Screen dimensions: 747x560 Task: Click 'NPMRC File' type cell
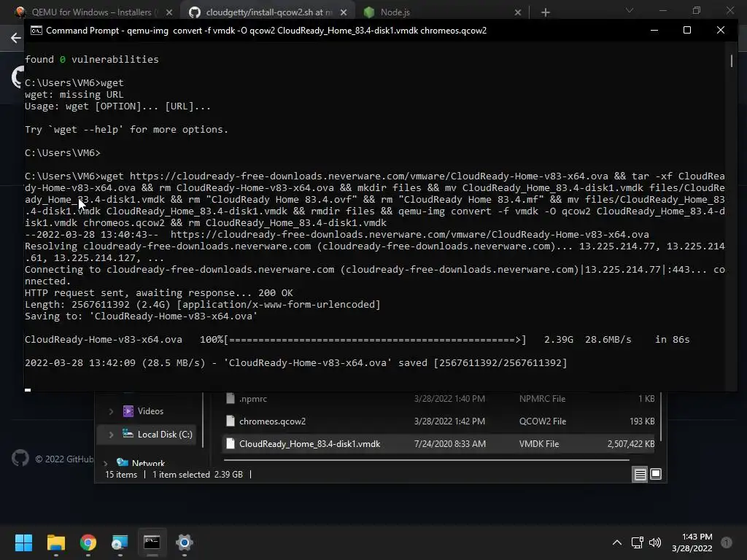coord(542,399)
